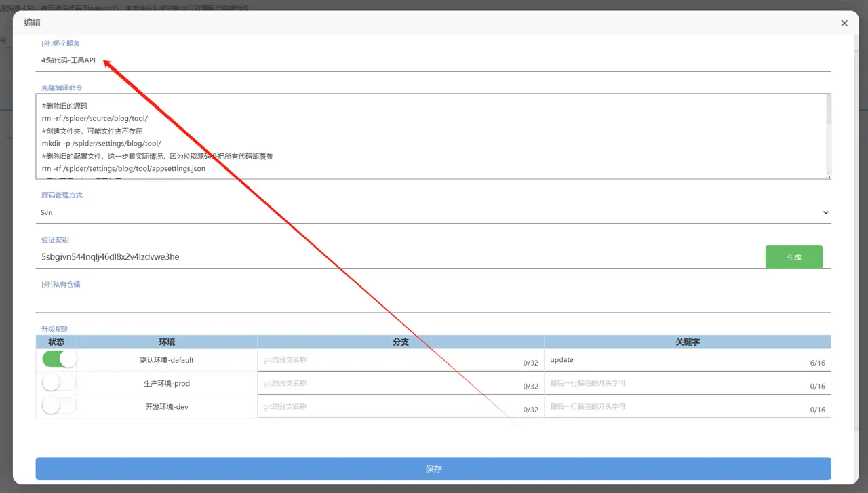Click the 关键字 field for 开发环境-dev
This screenshot has width=868, height=493.
tap(688, 406)
